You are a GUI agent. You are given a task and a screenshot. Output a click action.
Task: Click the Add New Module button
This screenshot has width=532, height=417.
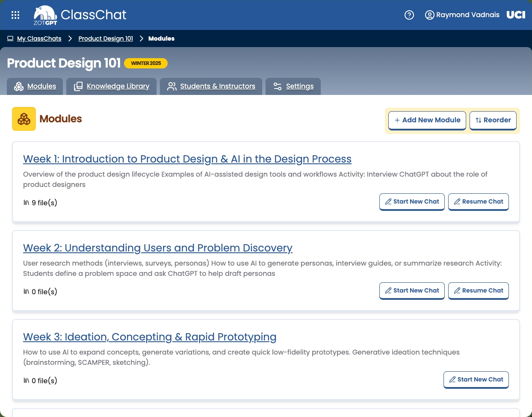427,120
